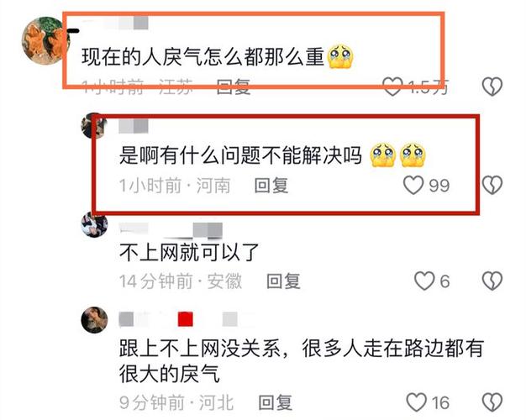The height and width of the screenshot is (420, 526).
Task: Tap broken heart on 河南 reply
Action: coord(492,185)
